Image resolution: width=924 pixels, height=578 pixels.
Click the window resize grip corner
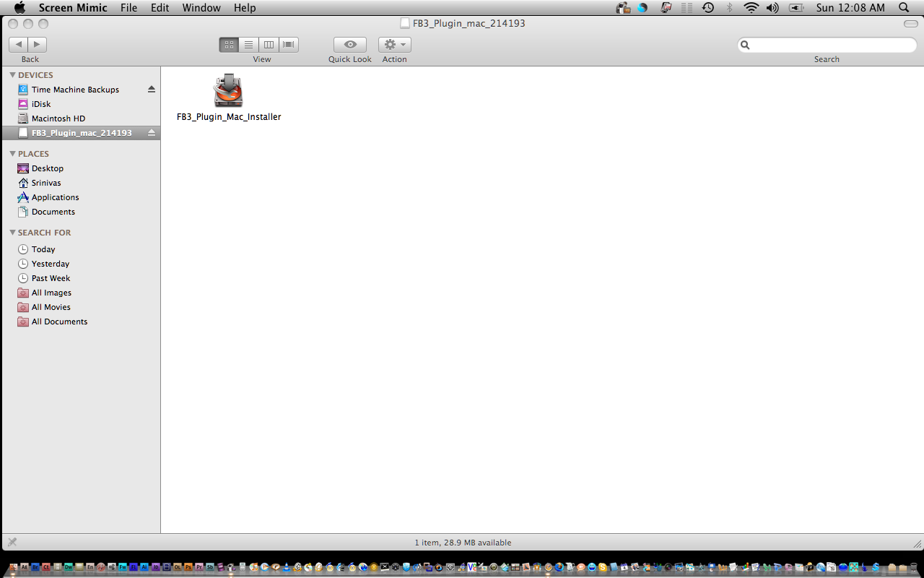tap(918, 543)
